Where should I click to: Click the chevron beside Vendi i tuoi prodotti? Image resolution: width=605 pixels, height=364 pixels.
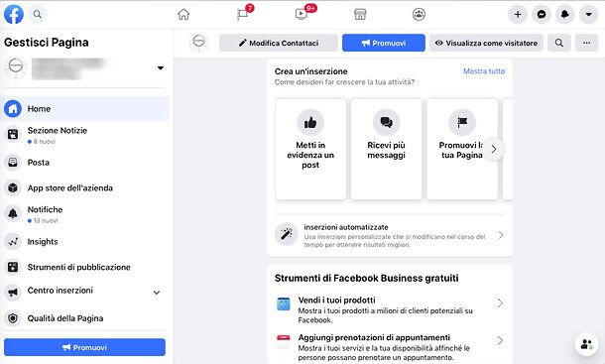500,303
